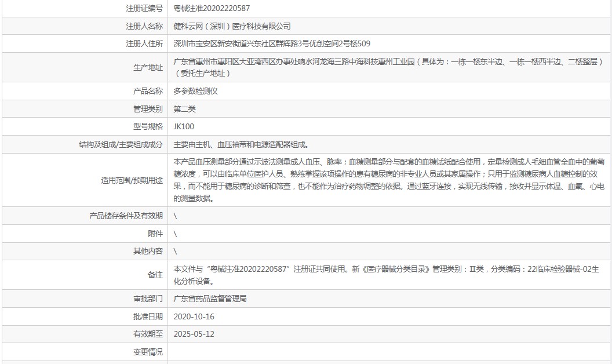Click the label 备注
The image size is (612, 364).
pyautogui.click(x=155, y=275)
